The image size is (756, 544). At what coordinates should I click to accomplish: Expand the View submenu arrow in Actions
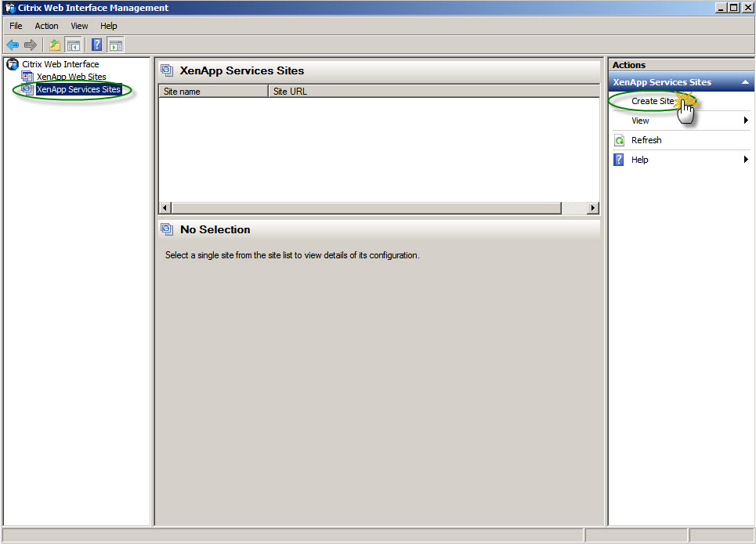coord(746,121)
